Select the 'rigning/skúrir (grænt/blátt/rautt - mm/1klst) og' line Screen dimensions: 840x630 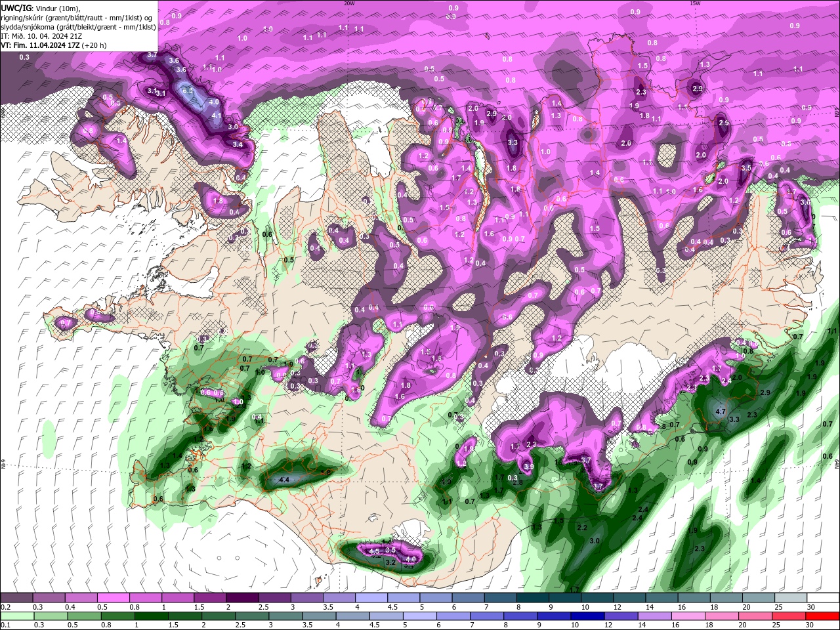click(x=77, y=17)
